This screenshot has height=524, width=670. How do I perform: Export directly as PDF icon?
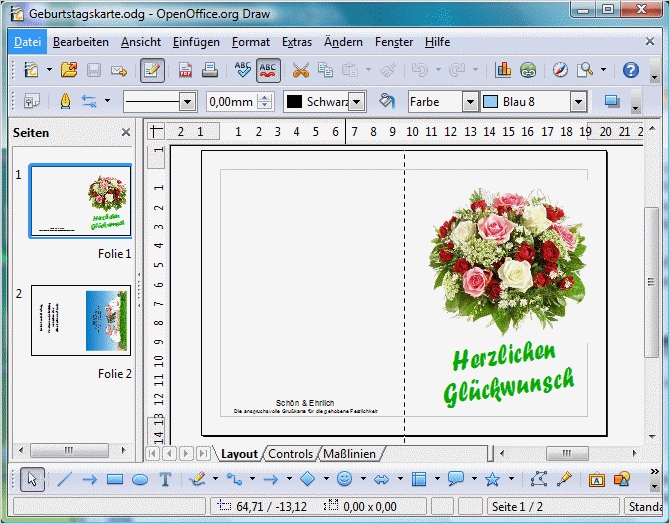point(185,70)
